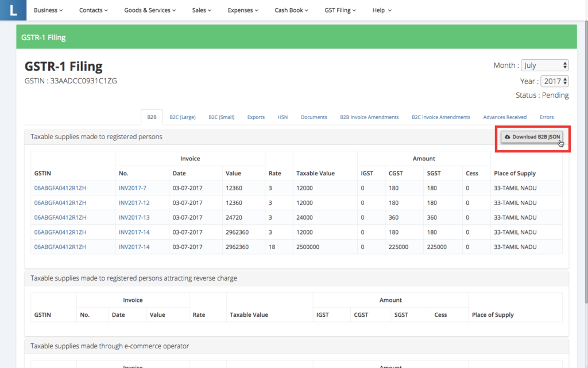Switch to the B2C (Large) tab

coord(183,117)
